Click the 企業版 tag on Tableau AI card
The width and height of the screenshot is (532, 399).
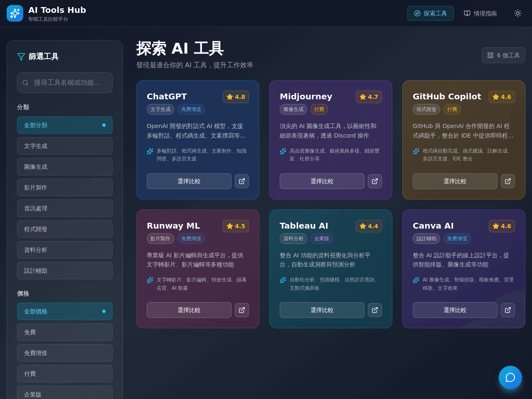322,239
